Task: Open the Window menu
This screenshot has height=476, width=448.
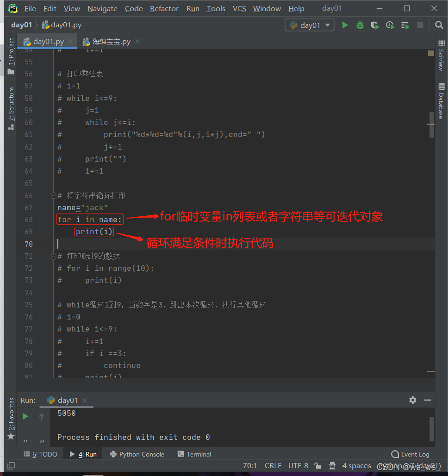Action: point(267,8)
